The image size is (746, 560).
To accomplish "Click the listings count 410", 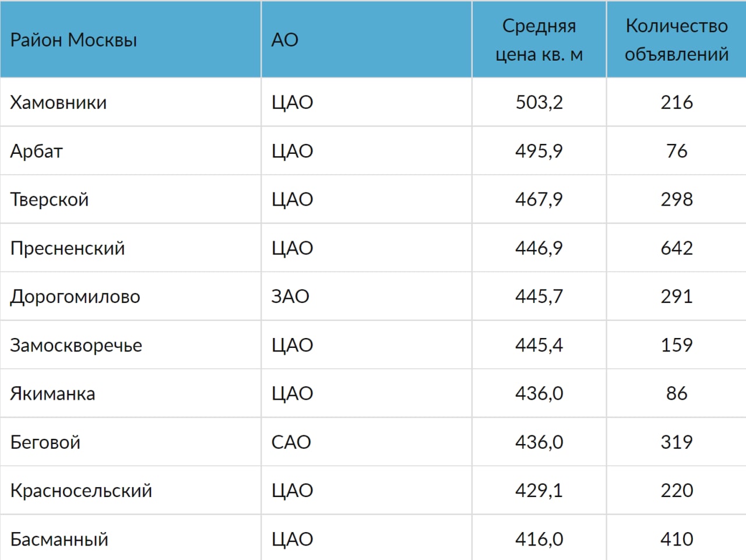I will tap(677, 540).
